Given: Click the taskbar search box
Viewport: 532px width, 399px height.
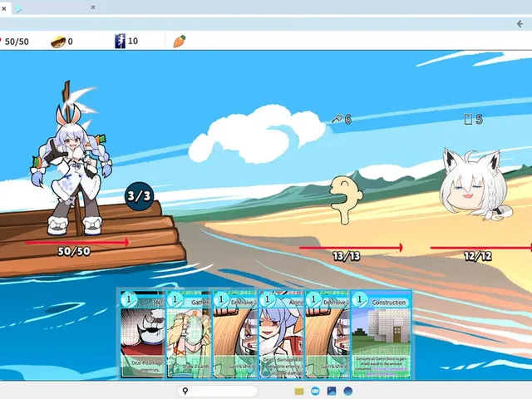Looking at the screenshot, I should click(218, 392).
